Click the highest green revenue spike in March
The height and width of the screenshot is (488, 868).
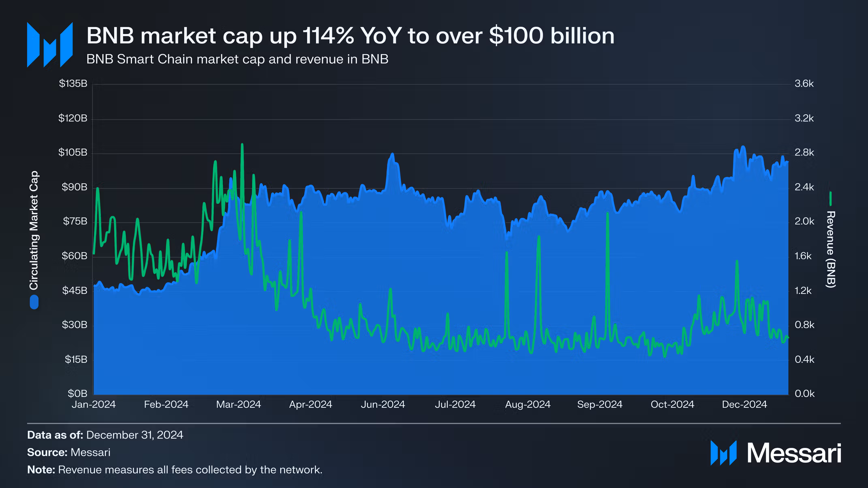(x=242, y=145)
